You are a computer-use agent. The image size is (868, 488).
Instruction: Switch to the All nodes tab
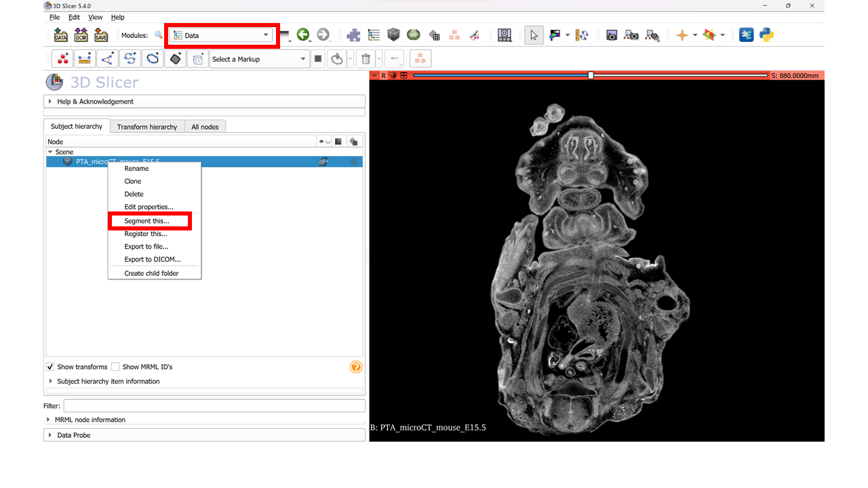(205, 127)
